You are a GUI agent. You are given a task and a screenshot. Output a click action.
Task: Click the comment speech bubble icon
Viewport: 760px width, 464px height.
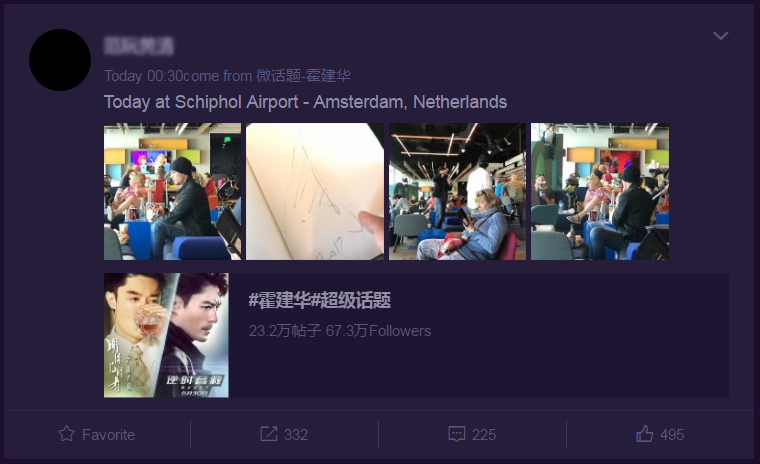[457, 434]
